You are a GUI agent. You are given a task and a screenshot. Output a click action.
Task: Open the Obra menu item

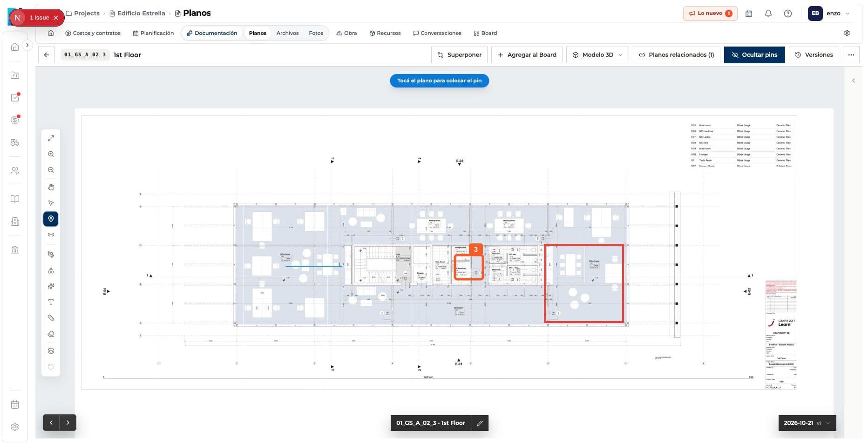coord(346,33)
